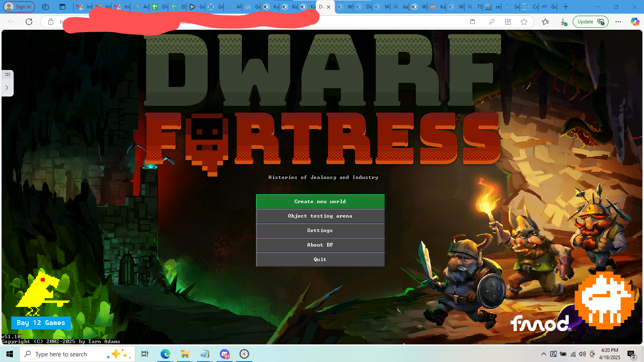Open Task View on the taskbar

coord(145,354)
